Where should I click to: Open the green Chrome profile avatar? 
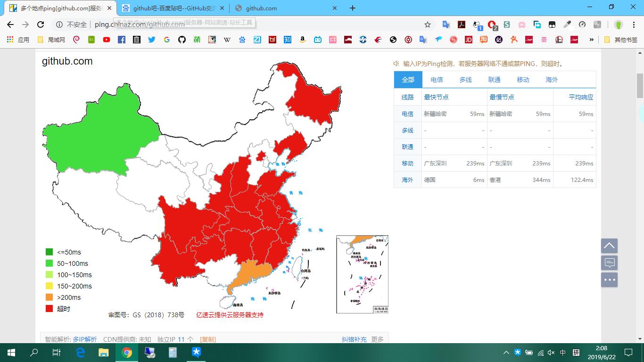coord(619,25)
